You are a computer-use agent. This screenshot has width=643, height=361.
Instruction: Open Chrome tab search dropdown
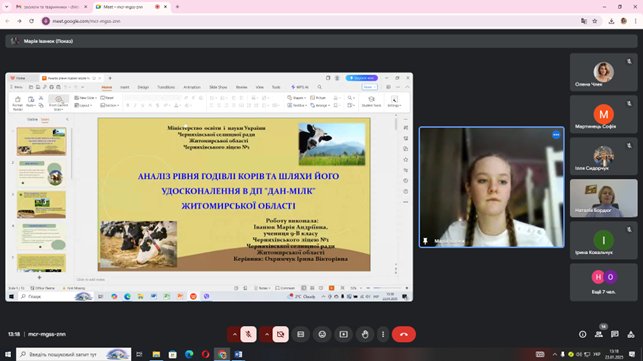(6, 7)
